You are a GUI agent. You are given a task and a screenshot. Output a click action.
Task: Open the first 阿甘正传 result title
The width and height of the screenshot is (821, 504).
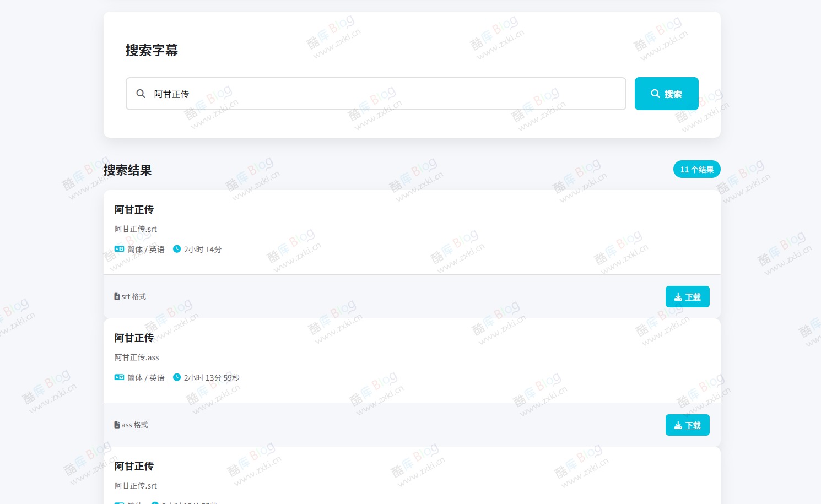tap(134, 209)
